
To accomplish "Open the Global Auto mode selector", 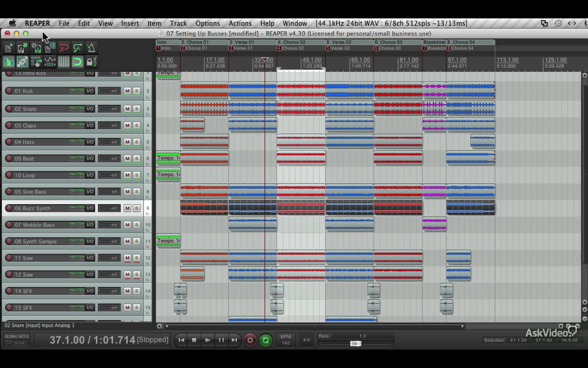I will (x=17, y=339).
